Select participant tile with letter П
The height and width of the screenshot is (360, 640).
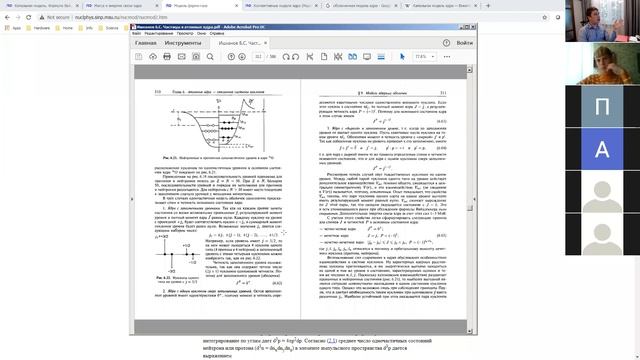coord(602,106)
